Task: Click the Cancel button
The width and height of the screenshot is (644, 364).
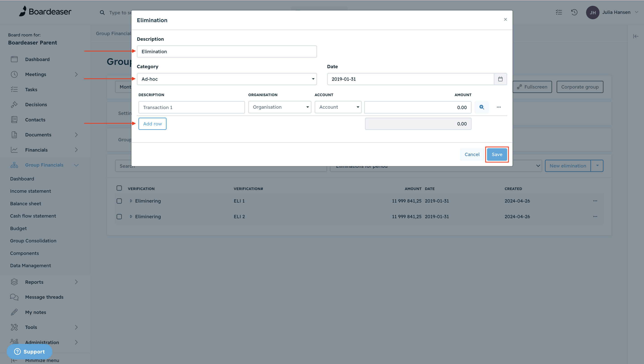Action: (x=472, y=154)
